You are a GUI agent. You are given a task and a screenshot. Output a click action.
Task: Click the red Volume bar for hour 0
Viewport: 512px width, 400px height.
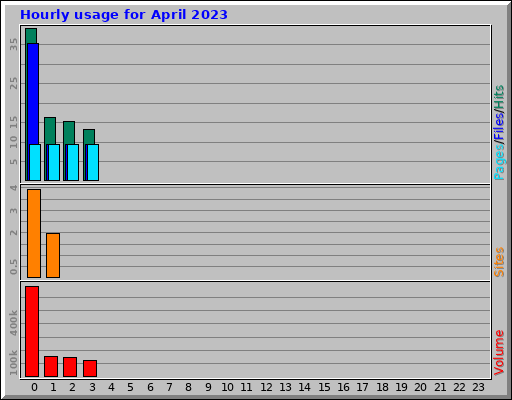(32, 331)
